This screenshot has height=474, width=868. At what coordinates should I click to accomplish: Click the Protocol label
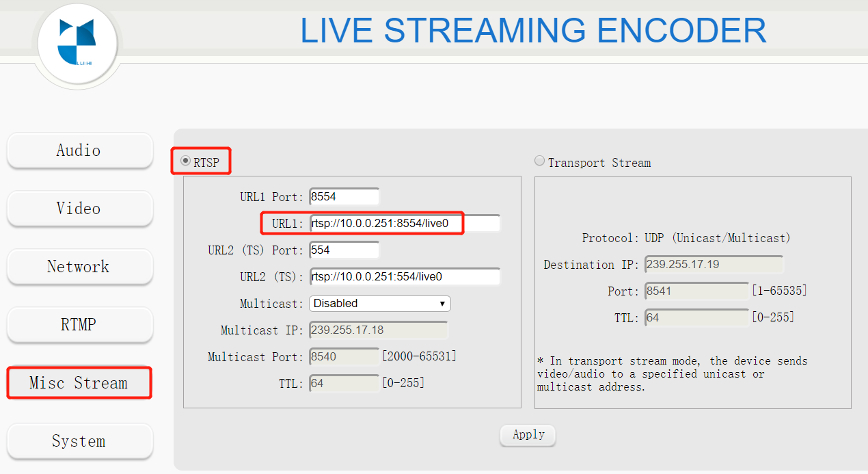point(610,238)
